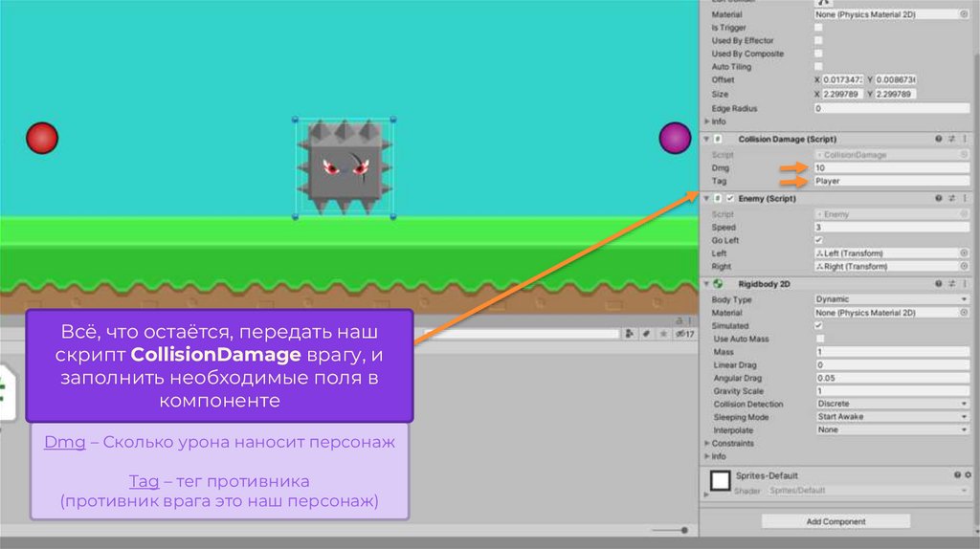
Task: Enable the Use Auto Mass checkbox
Action: click(820, 339)
